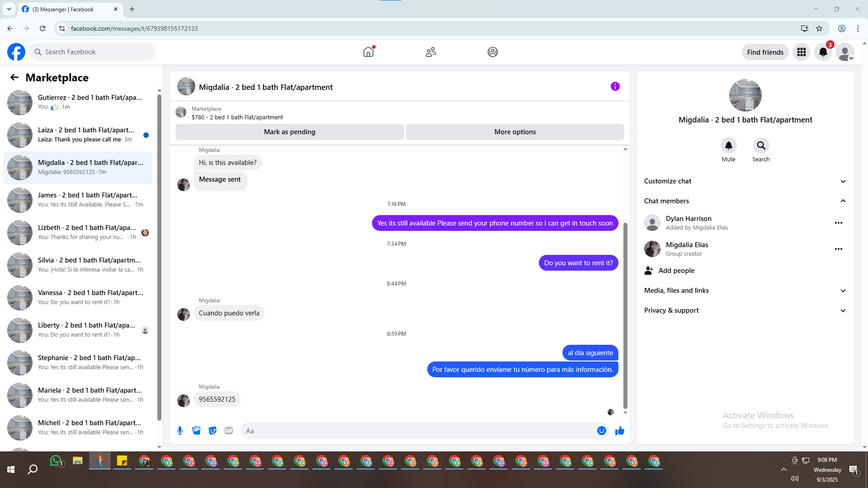The width and height of the screenshot is (868, 488).
Task: Open the Chrome menu three dots
Action: [x=858, y=28]
